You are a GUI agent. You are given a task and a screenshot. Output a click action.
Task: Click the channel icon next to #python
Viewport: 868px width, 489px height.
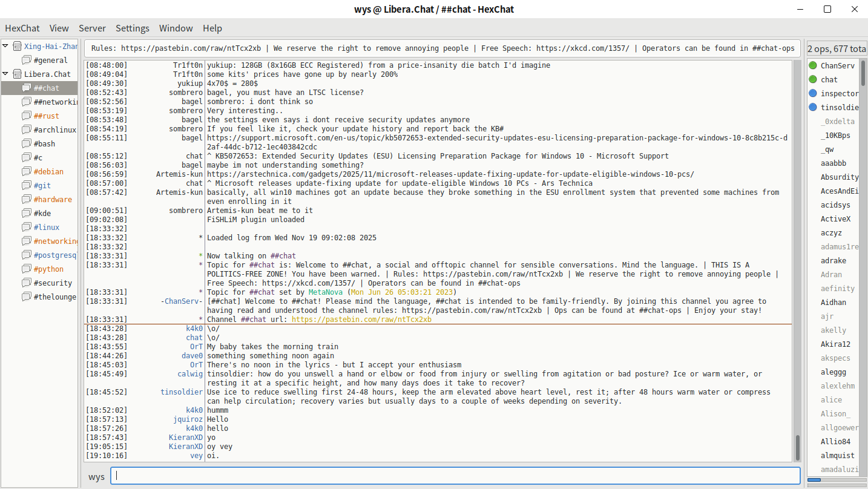(26, 269)
